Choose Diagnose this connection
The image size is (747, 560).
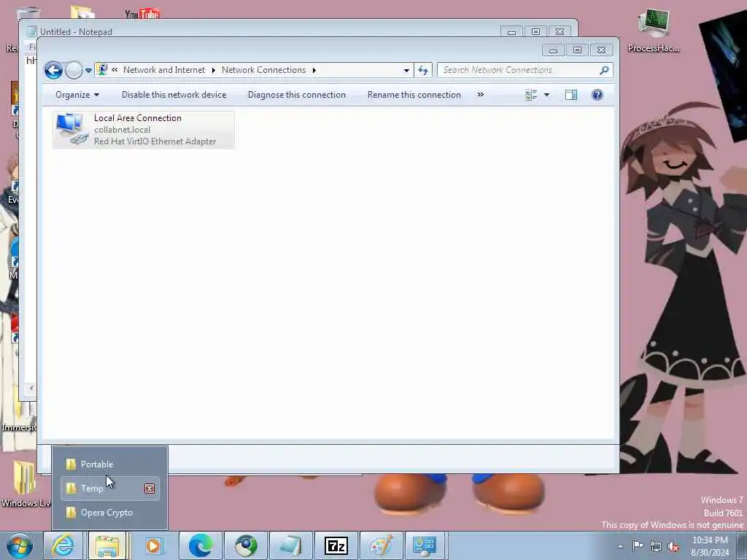pos(296,95)
